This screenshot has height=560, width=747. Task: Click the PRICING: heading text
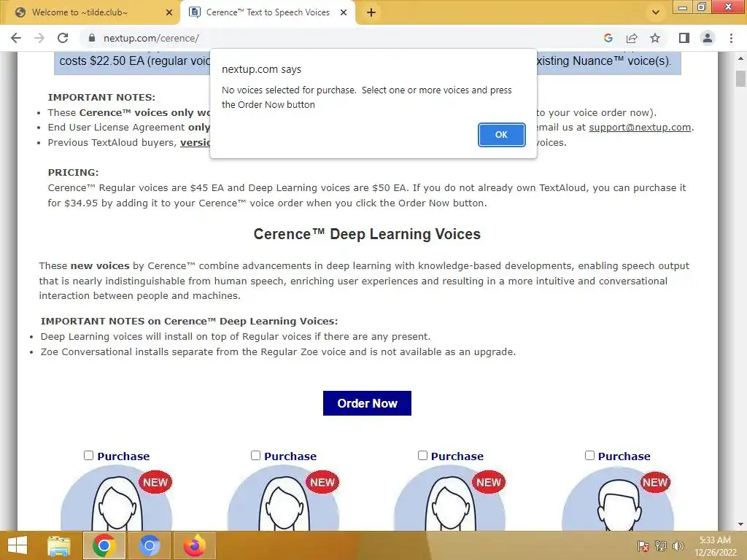point(74,172)
